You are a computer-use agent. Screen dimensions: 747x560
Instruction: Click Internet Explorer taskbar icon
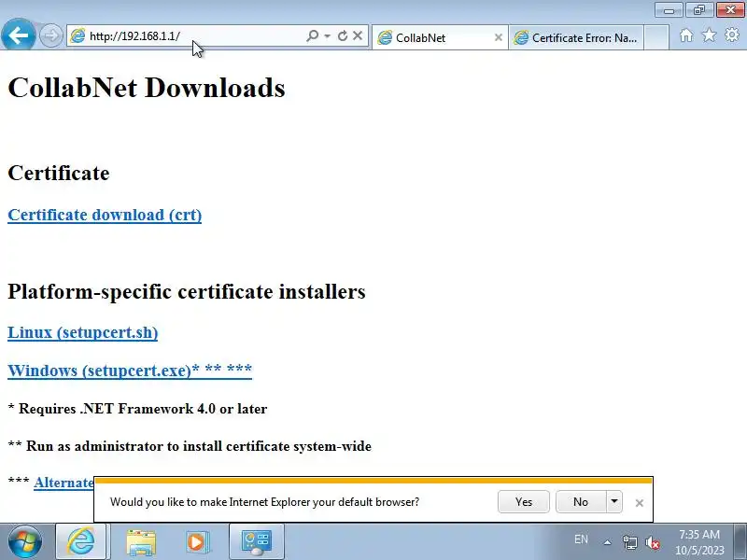[x=81, y=541]
